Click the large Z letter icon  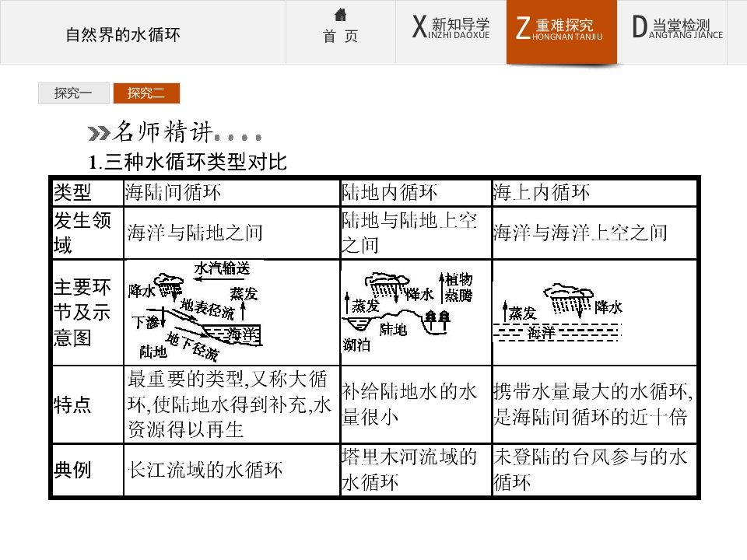pyautogui.click(x=523, y=28)
